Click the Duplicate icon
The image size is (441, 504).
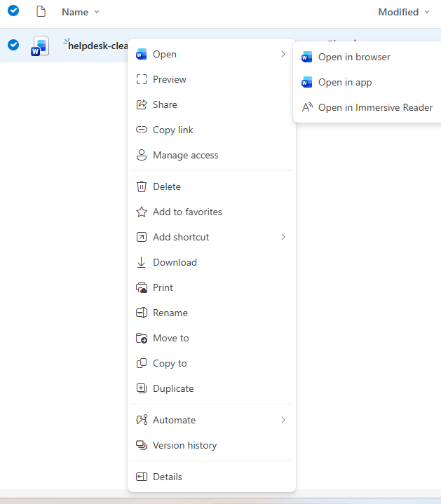[x=142, y=388]
